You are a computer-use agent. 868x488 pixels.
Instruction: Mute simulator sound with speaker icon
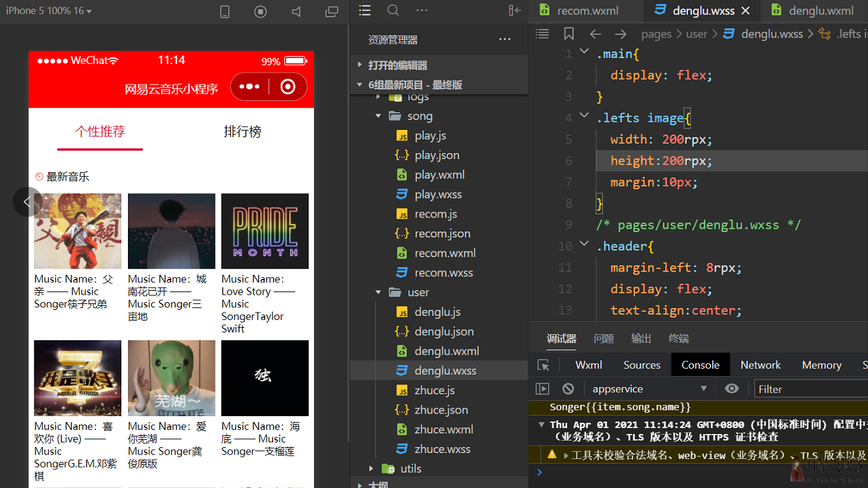[x=296, y=12]
